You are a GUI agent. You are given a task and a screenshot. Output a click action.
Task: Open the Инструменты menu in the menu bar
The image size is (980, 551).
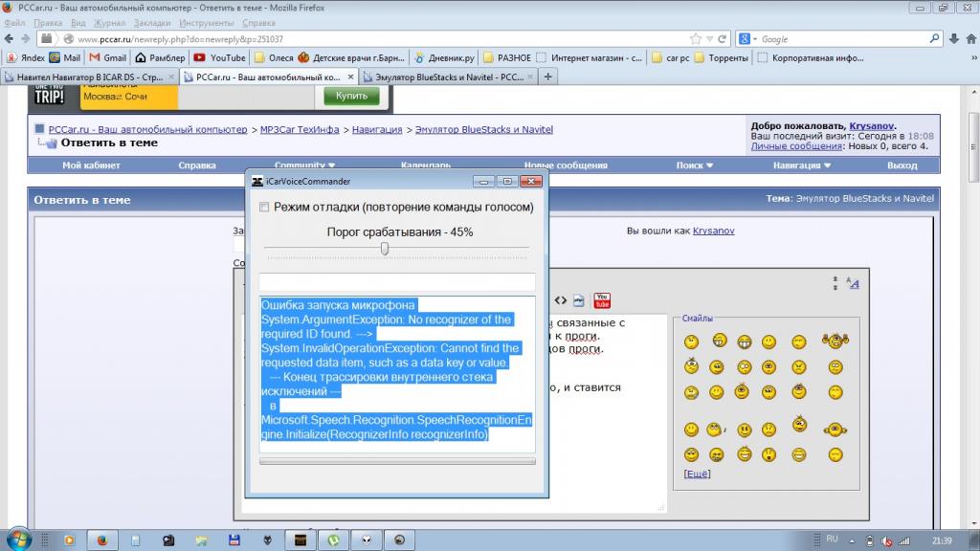(206, 22)
